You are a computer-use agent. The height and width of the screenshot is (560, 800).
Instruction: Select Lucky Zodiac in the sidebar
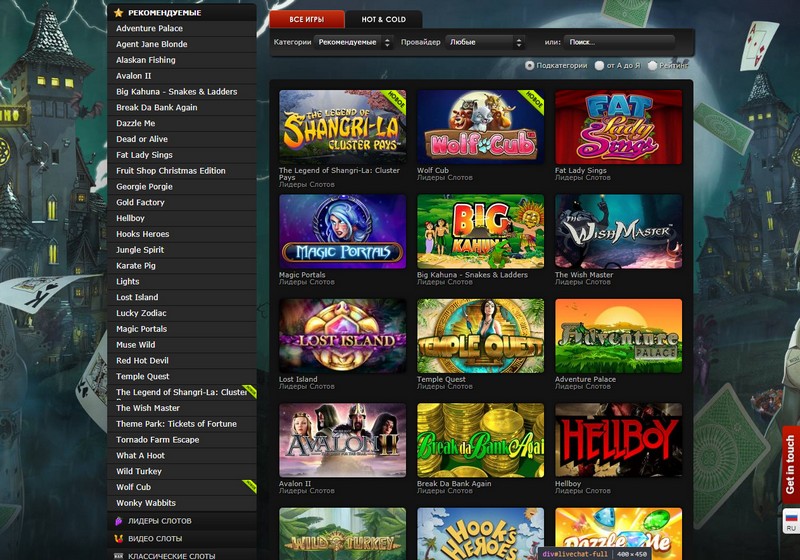pyautogui.click(x=182, y=313)
